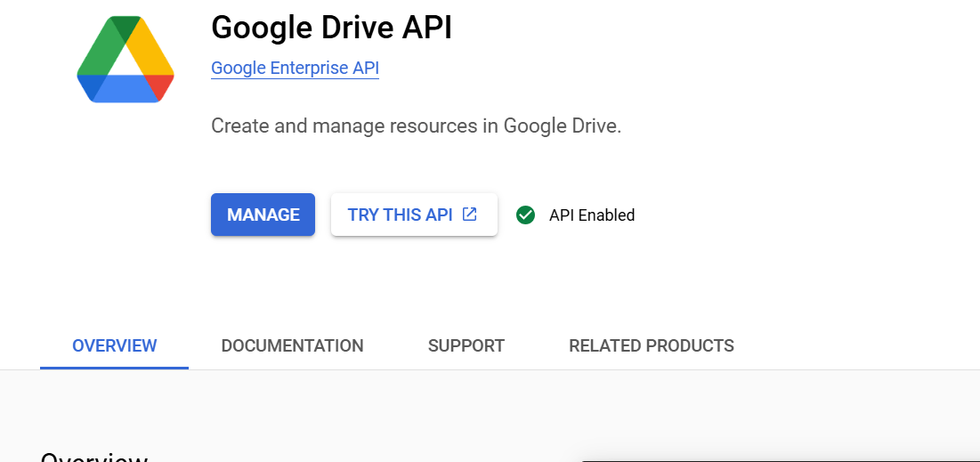
Task: Click the partially visible Overview section heading
Action: [x=93, y=457]
